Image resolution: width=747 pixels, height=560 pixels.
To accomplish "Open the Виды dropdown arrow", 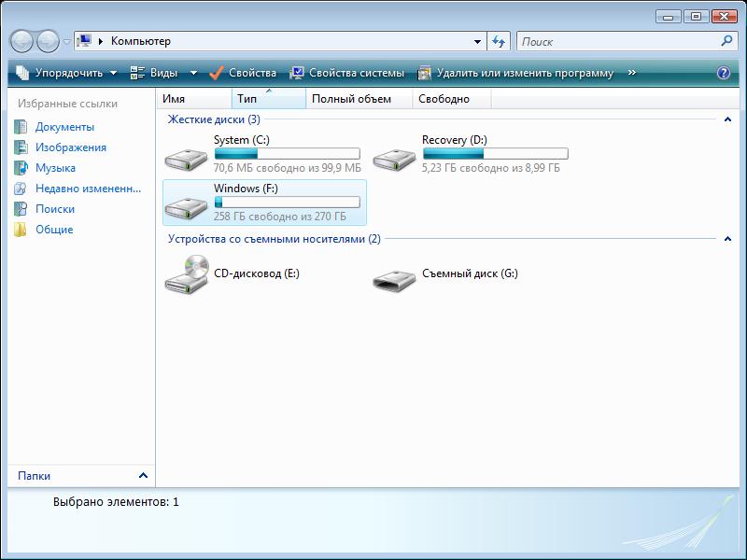I will [x=193, y=73].
